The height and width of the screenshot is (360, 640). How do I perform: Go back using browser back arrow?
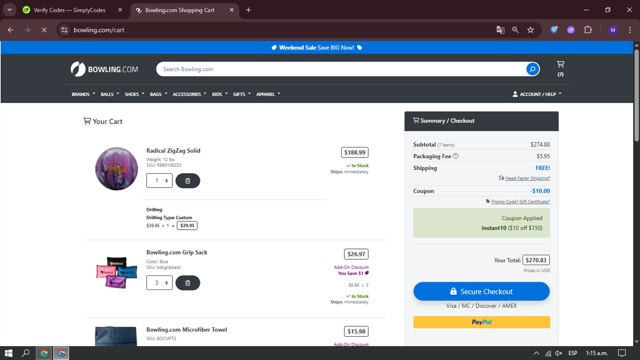(x=11, y=30)
